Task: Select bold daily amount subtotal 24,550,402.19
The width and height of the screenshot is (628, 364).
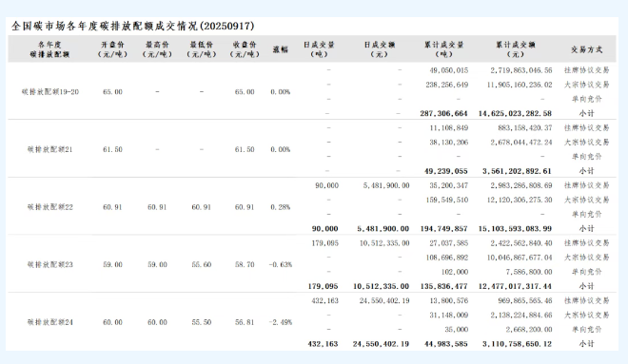Action: (x=381, y=344)
